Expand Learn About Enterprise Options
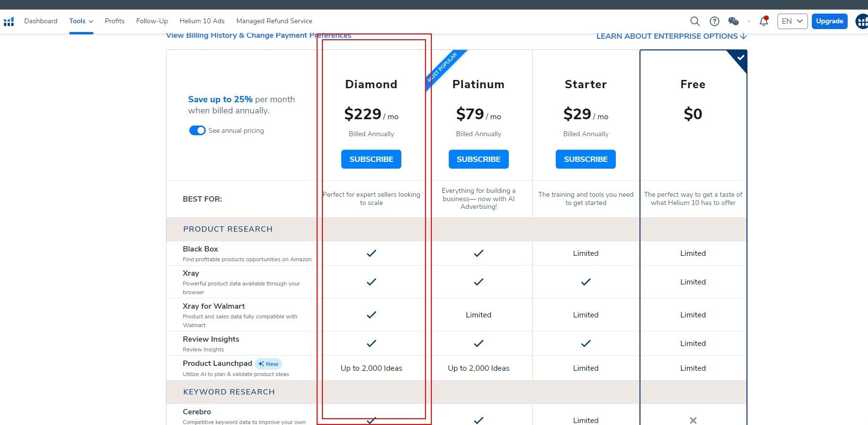The height and width of the screenshot is (425, 868). [671, 36]
